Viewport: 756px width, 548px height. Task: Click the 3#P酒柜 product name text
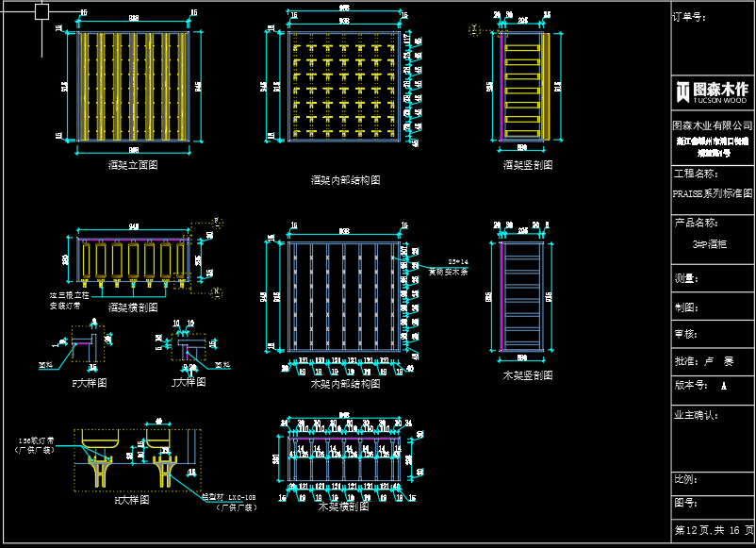click(x=711, y=243)
